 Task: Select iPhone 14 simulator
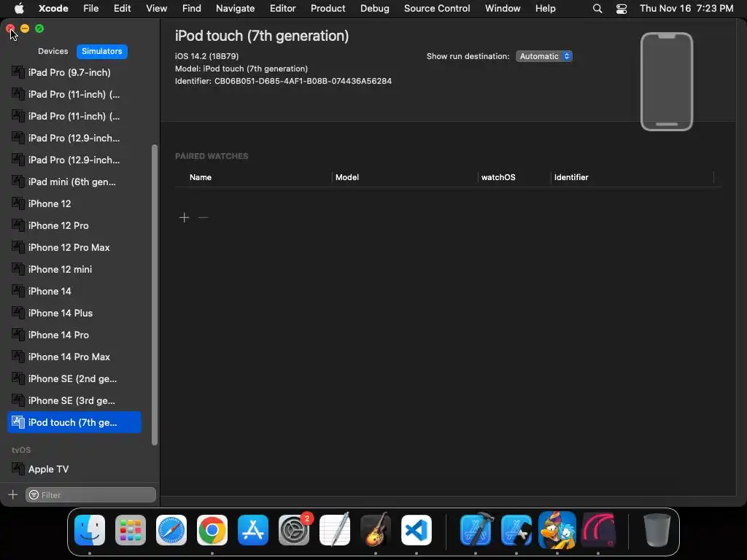74,291
